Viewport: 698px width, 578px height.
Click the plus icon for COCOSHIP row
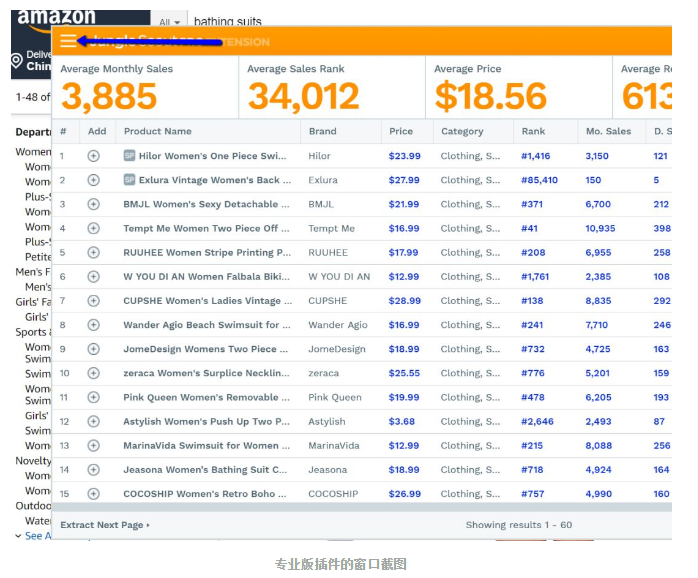click(93, 494)
